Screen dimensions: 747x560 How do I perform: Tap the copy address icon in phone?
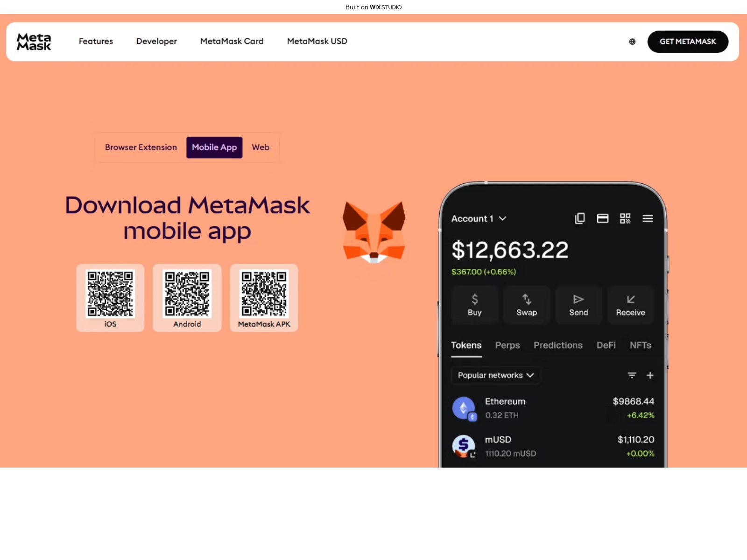coord(580,218)
